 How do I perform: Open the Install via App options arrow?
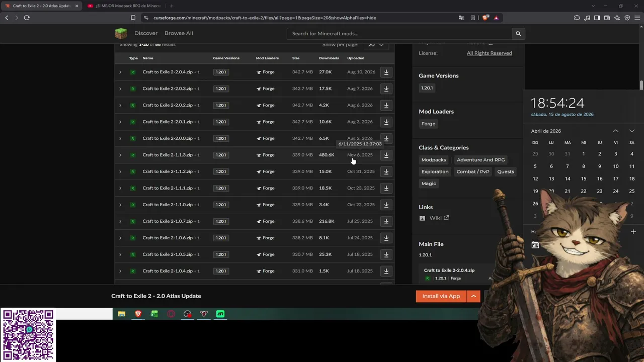473,296
